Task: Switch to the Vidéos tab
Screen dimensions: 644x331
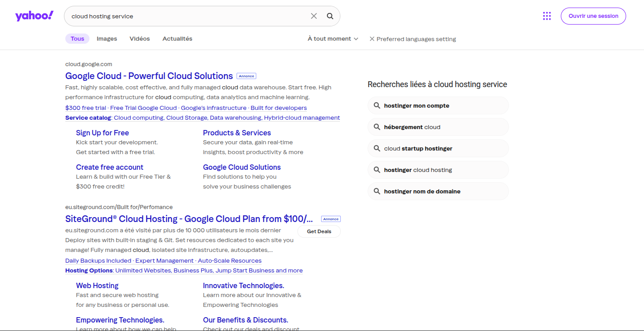Action: (x=140, y=39)
